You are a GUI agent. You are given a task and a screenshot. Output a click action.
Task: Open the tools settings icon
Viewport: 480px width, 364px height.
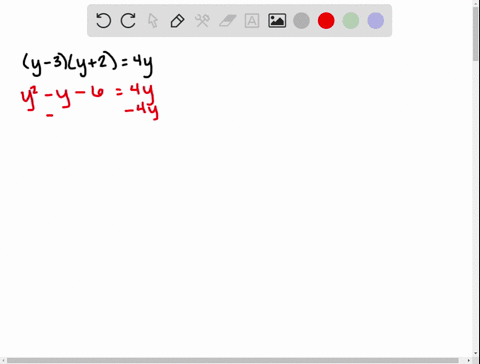pyautogui.click(x=202, y=21)
